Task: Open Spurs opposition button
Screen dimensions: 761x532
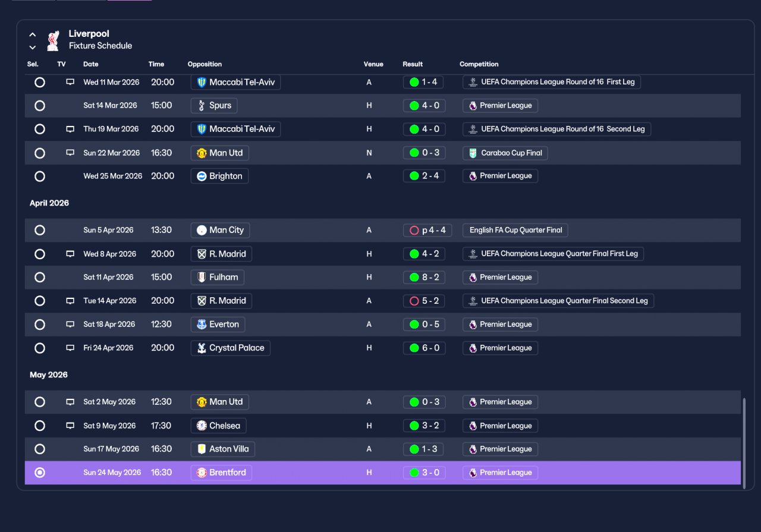Action: pyautogui.click(x=214, y=106)
